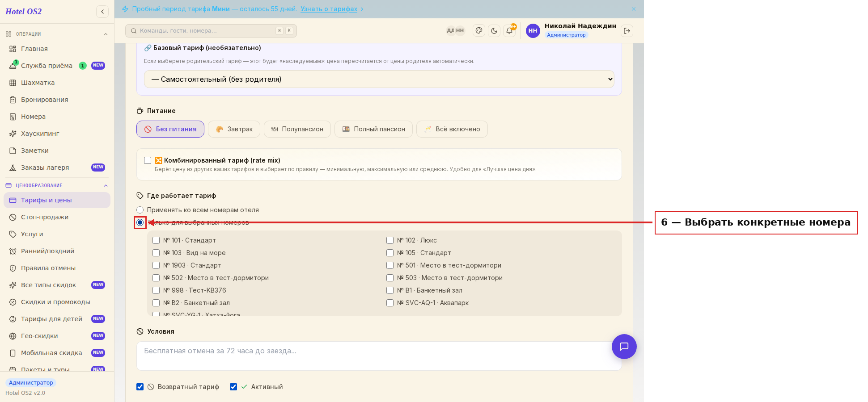The width and height of the screenshot is (868, 402).
Task: Click the logout icon next to the username
Action: (x=627, y=31)
